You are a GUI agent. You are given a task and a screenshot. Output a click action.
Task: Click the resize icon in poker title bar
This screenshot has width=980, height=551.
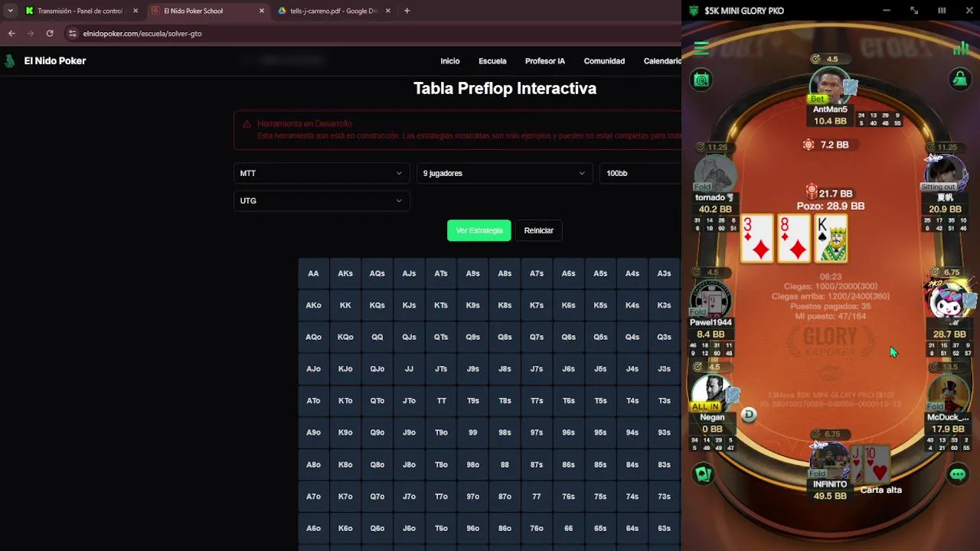click(914, 11)
